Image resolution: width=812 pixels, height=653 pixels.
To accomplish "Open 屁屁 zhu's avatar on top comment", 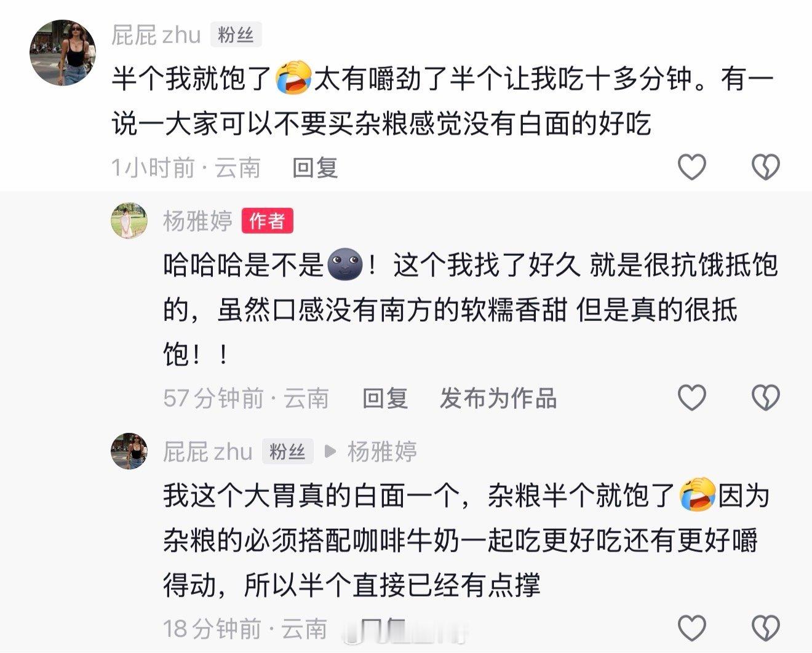I will (x=63, y=52).
